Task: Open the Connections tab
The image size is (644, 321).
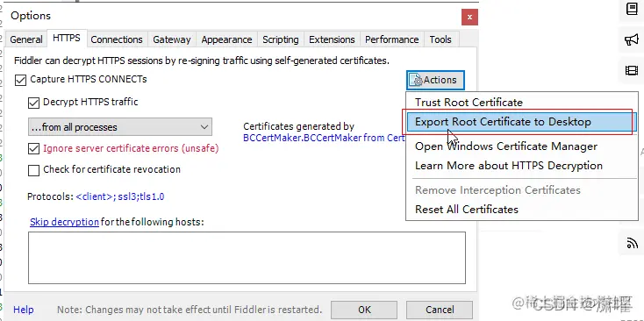Action: 117,39
